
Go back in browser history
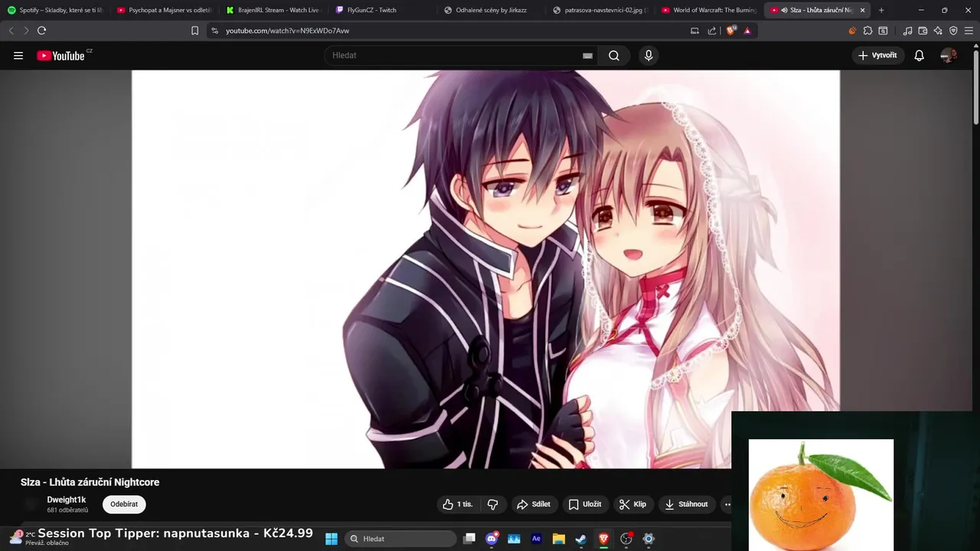coord(11,31)
